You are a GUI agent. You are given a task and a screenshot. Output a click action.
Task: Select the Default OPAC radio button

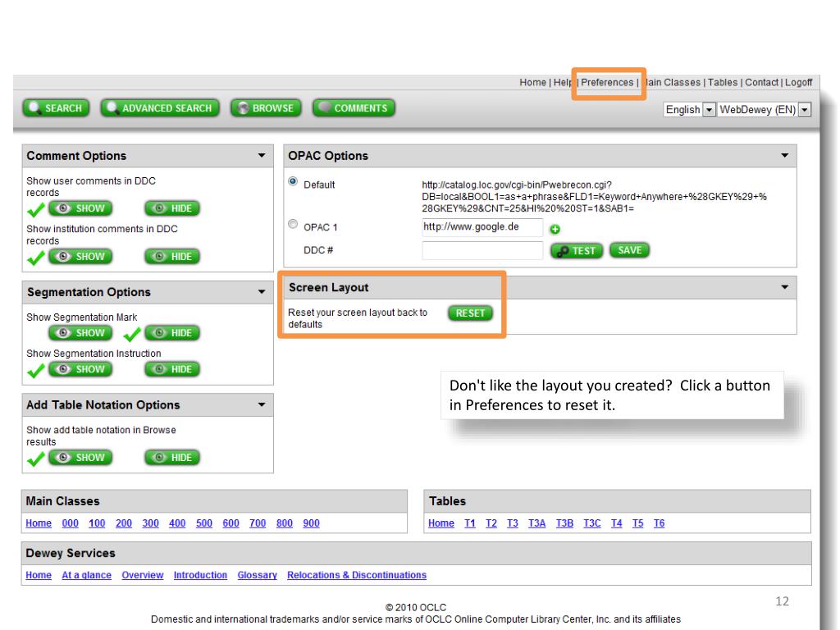tap(293, 181)
